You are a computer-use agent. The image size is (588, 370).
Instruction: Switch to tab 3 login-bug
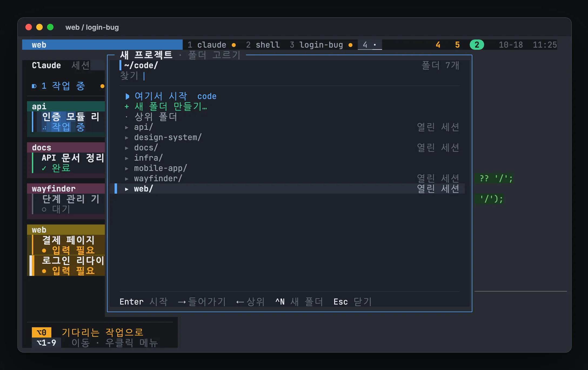click(321, 45)
